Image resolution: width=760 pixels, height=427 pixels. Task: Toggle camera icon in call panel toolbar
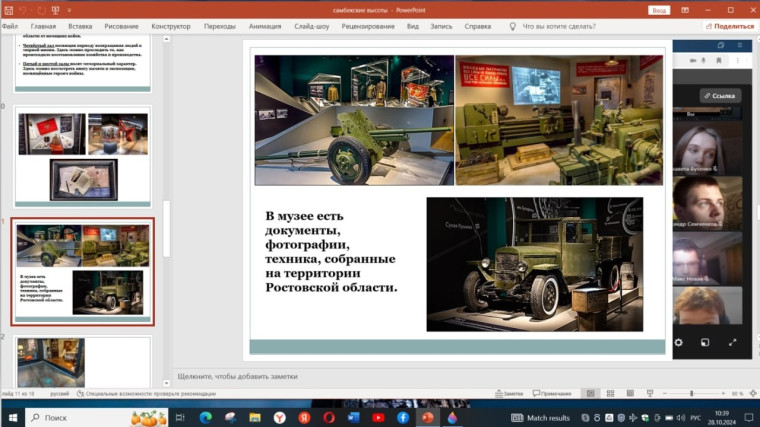click(x=693, y=61)
